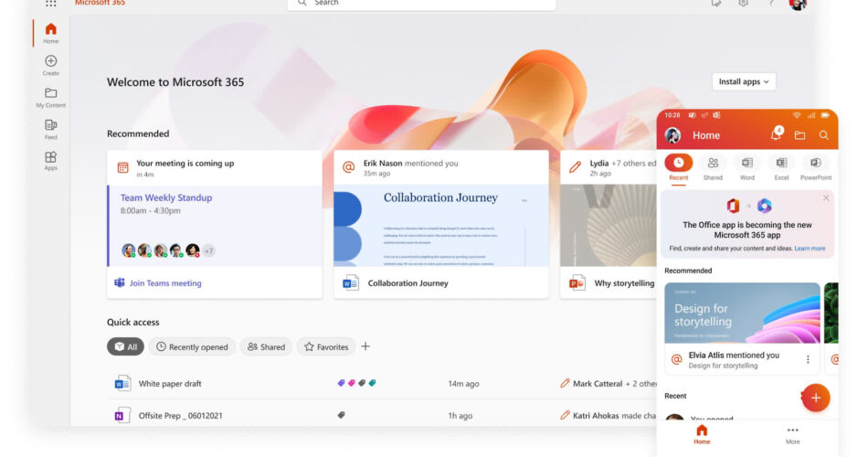Click Join Teams meeting link

coord(165,283)
